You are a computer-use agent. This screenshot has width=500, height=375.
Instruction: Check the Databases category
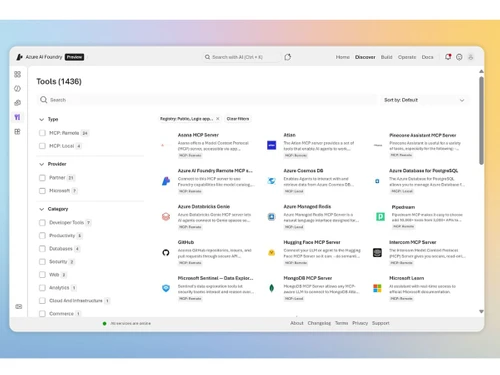tap(42, 249)
